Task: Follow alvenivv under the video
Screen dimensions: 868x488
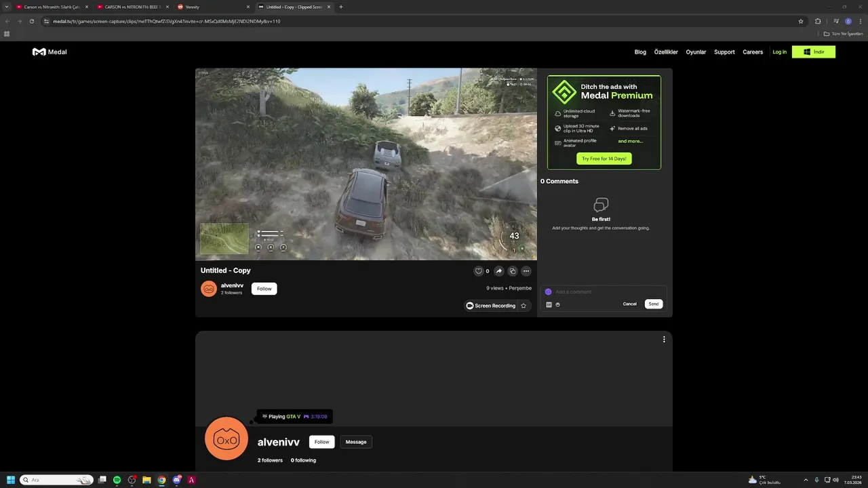Action: (x=264, y=289)
